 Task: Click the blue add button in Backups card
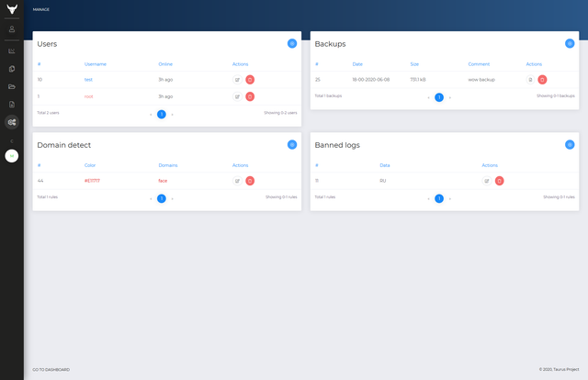570,43
